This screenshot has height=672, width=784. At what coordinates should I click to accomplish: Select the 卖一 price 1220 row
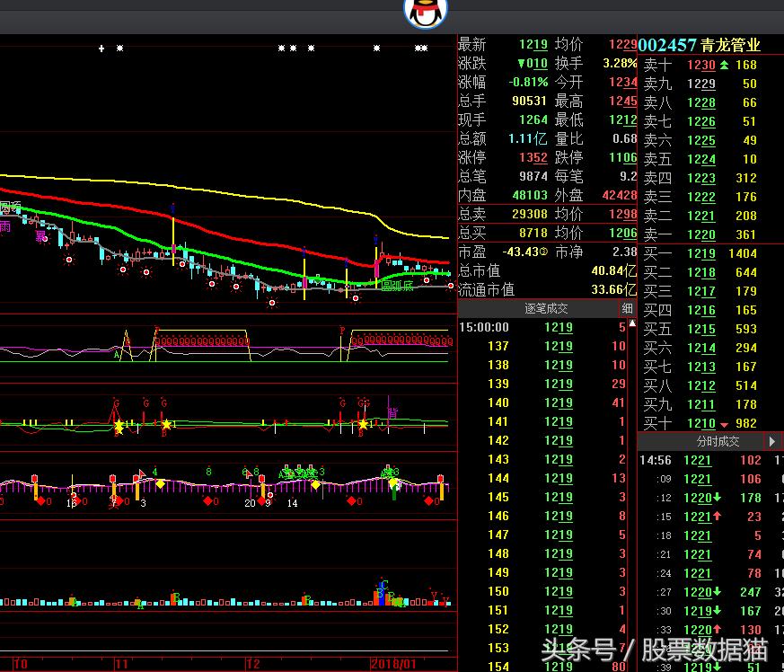click(700, 234)
